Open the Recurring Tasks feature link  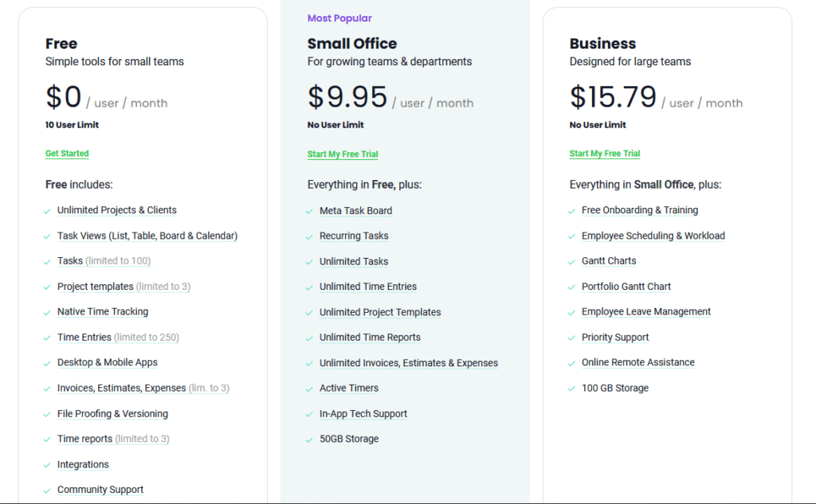pos(354,236)
